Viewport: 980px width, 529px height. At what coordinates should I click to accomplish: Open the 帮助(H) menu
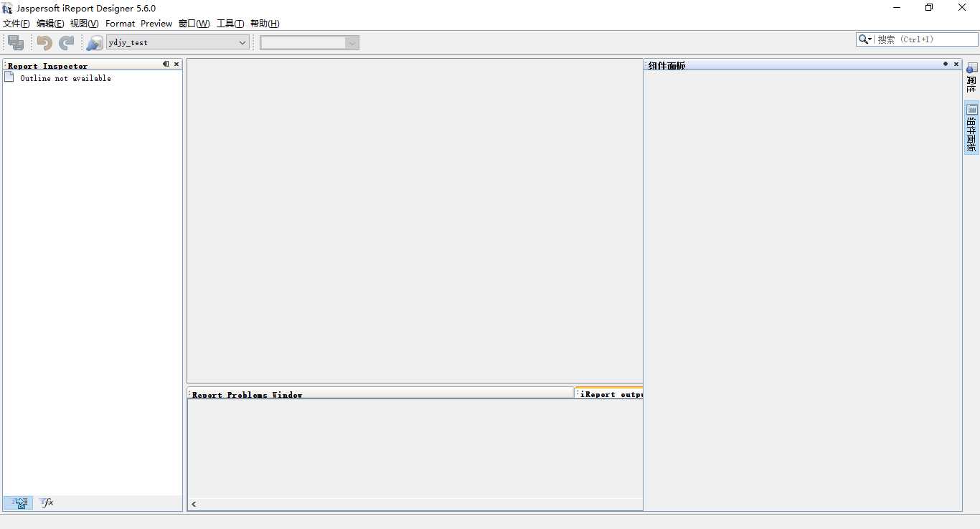(265, 24)
